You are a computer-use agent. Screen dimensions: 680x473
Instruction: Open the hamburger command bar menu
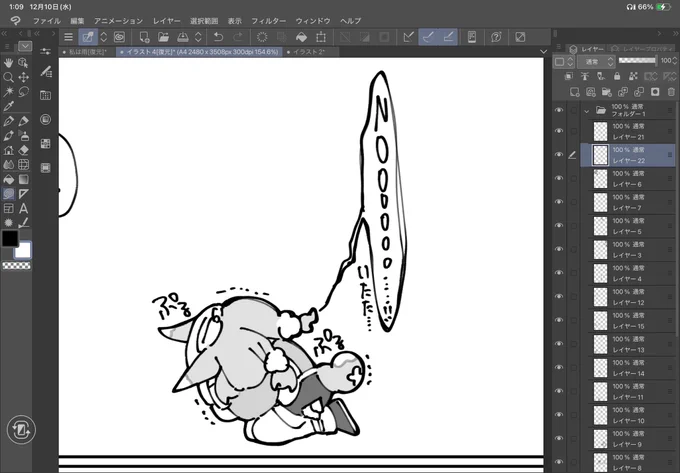pos(69,37)
